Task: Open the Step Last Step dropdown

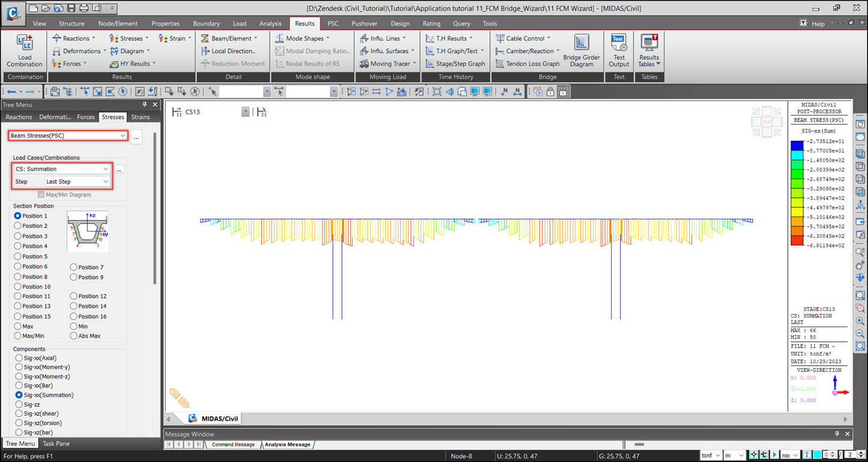Action: 78,182
